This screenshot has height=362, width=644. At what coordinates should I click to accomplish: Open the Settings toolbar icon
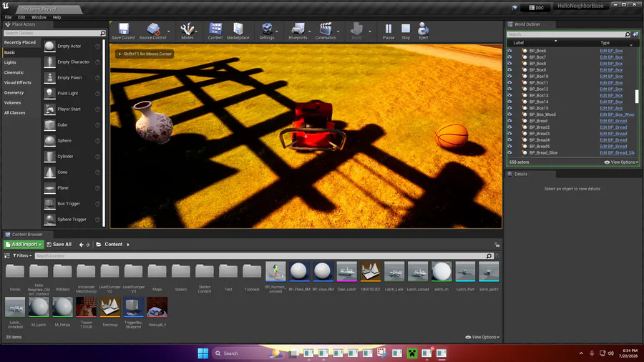tap(267, 29)
